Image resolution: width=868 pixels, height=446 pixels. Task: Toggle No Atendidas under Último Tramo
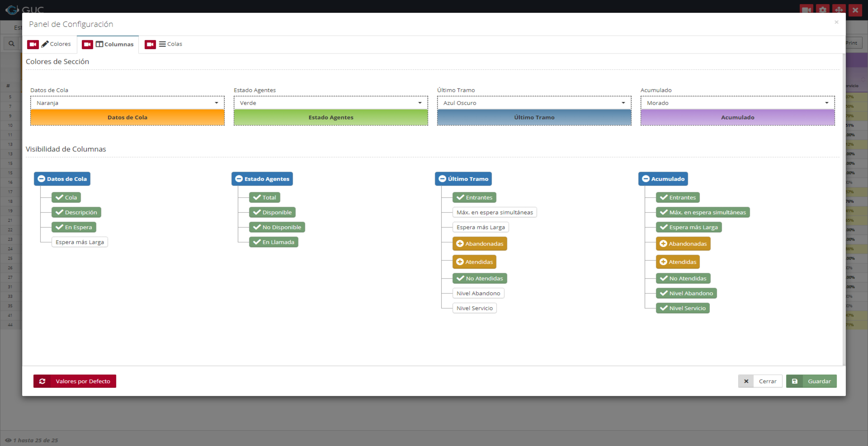pyautogui.click(x=480, y=278)
